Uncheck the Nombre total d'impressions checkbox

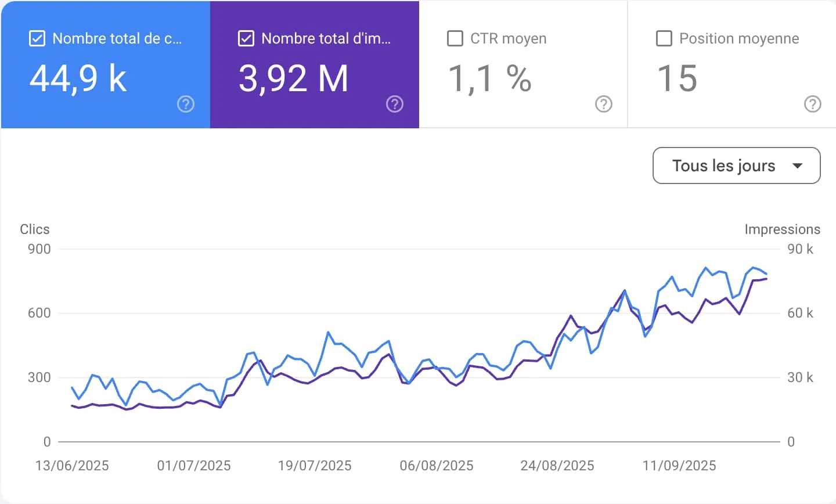point(246,38)
